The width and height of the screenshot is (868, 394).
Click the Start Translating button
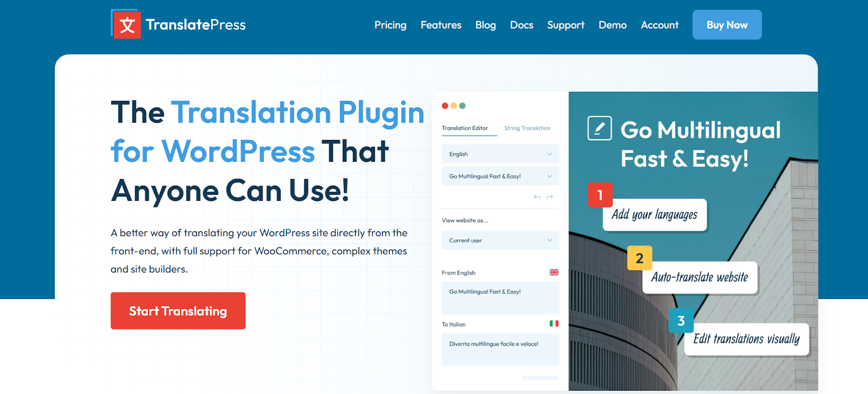(178, 311)
